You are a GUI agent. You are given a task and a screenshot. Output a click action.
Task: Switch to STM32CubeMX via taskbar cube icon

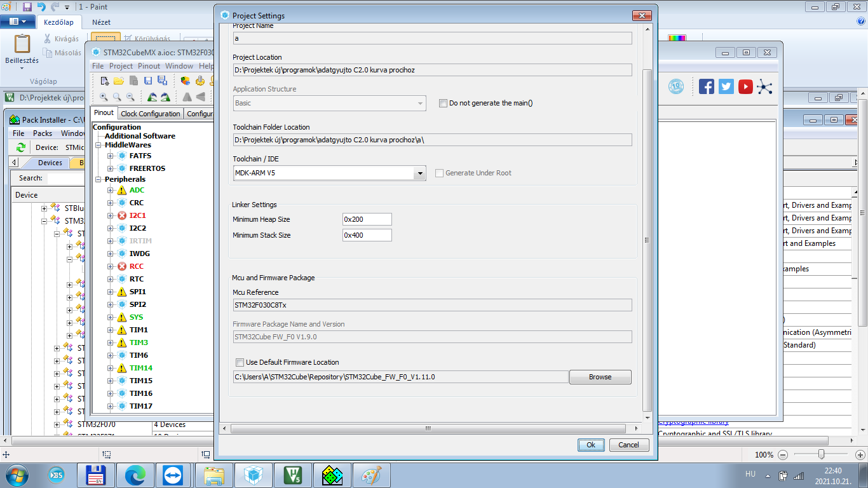pos(254,475)
